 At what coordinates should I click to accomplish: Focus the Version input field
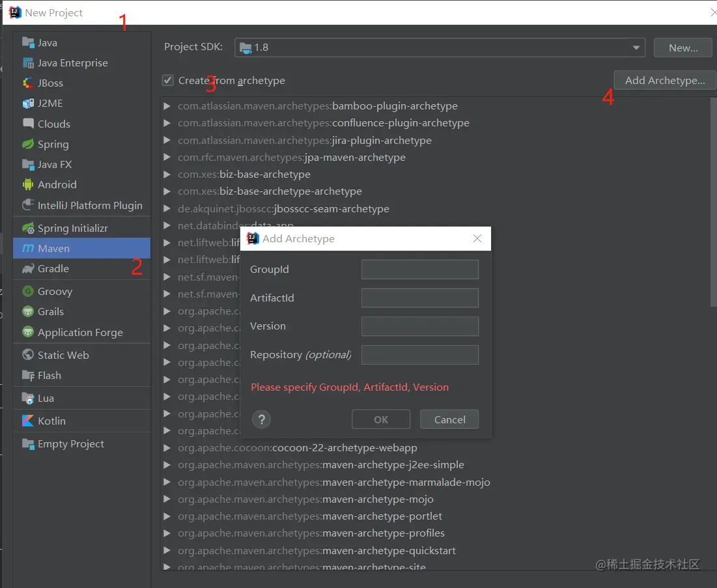[x=420, y=326]
